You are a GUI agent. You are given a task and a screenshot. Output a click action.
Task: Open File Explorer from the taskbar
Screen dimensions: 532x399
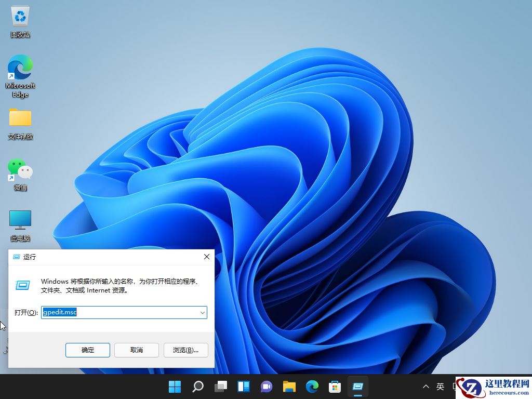pyautogui.click(x=289, y=387)
